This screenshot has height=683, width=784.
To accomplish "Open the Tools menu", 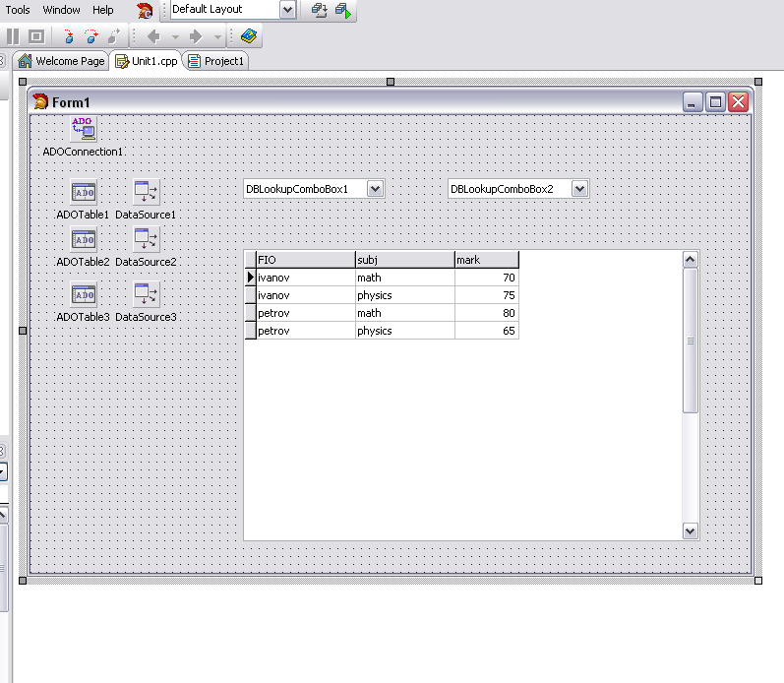I will click(18, 10).
